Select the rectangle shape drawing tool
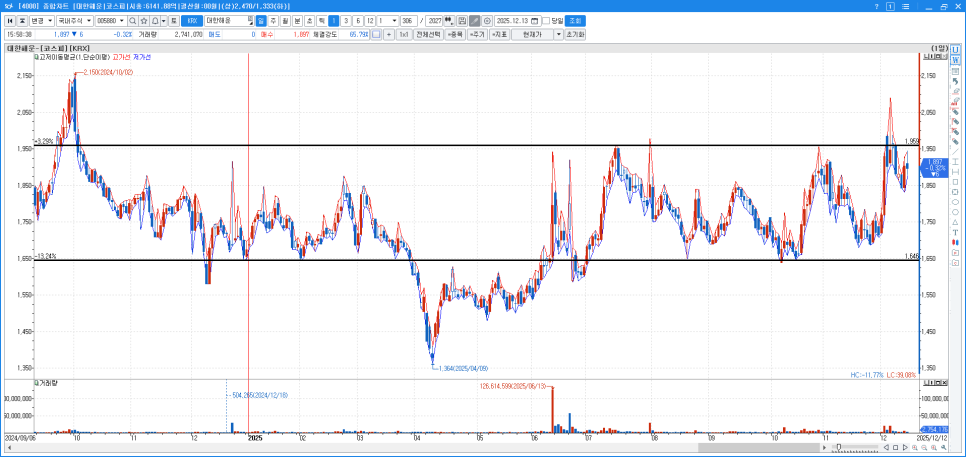The width and height of the screenshot is (966, 457). (x=955, y=182)
